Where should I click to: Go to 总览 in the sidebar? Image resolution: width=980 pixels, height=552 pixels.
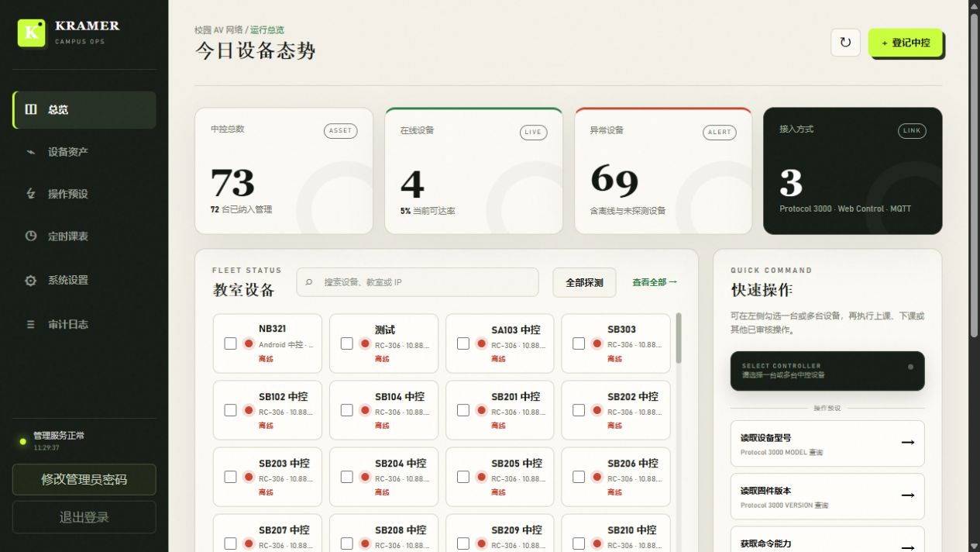[x=84, y=110]
